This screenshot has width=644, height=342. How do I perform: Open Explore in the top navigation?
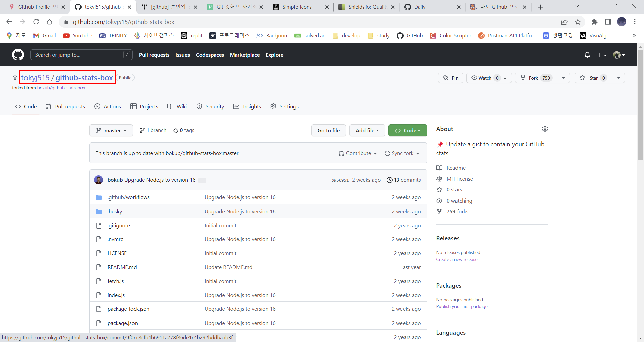[274, 55]
